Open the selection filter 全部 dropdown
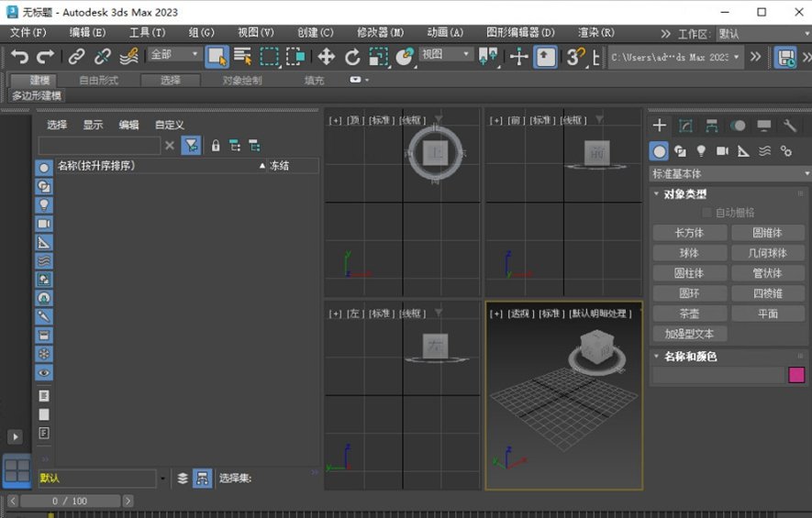Viewport: 812px width, 518px height. coord(174,54)
